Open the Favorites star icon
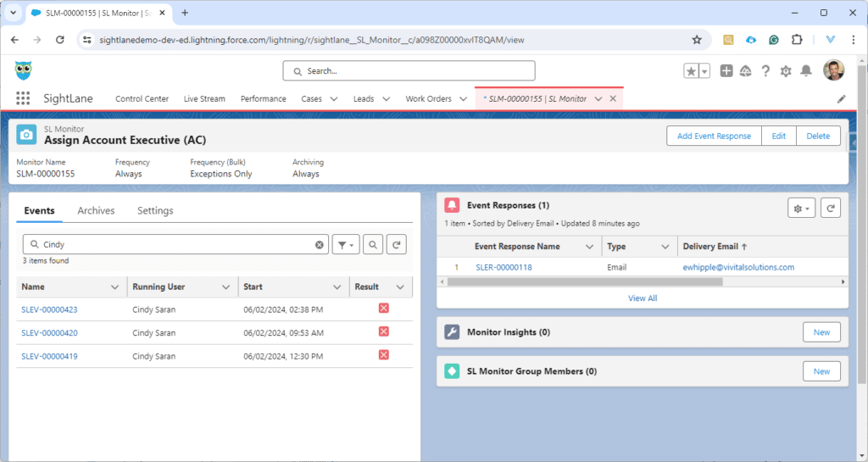Screen dimensions: 868x462 [691, 71]
